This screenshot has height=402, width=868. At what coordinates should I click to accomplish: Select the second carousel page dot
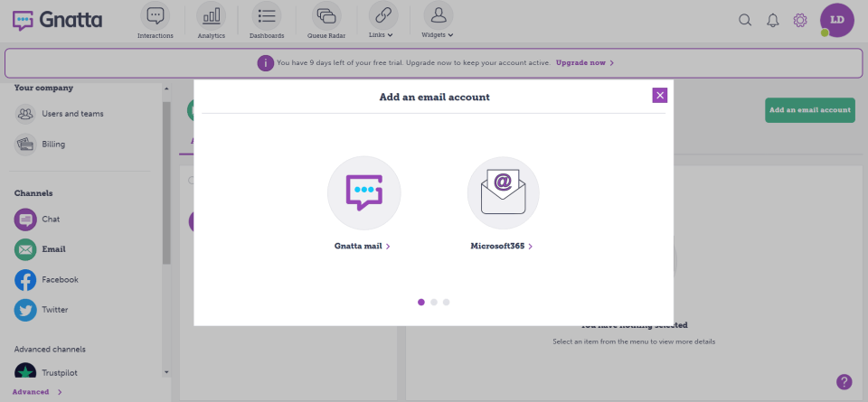[x=434, y=303]
